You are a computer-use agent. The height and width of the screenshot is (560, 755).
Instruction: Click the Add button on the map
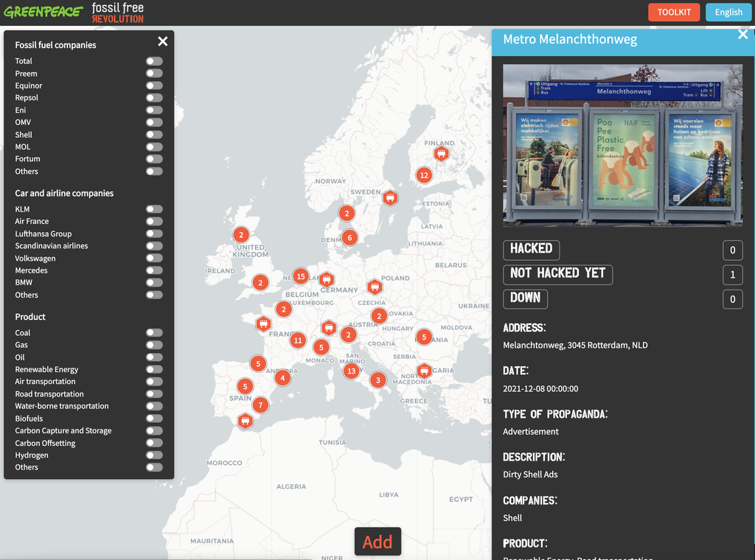(x=377, y=542)
